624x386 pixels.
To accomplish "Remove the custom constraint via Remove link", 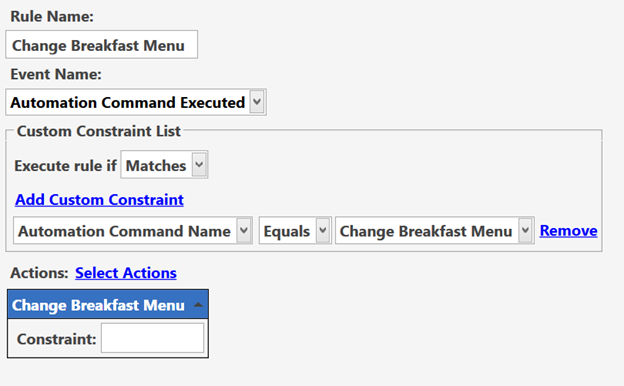I will [568, 231].
